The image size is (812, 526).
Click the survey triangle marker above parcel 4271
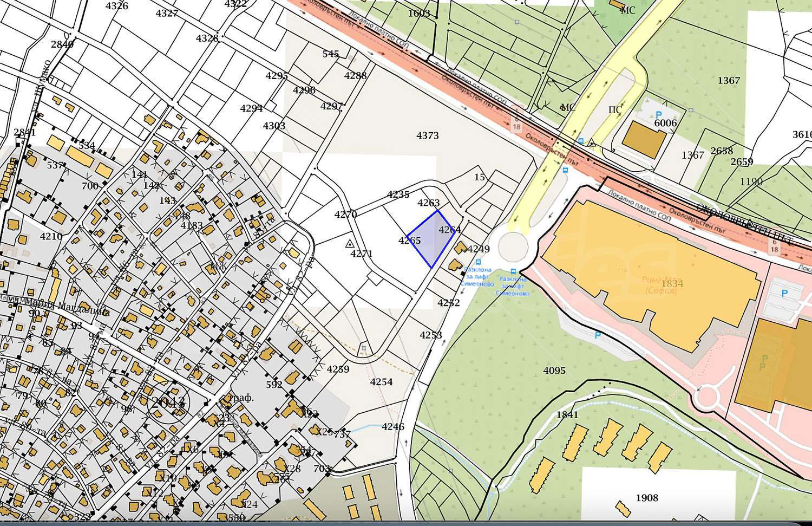(x=350, y=244)
